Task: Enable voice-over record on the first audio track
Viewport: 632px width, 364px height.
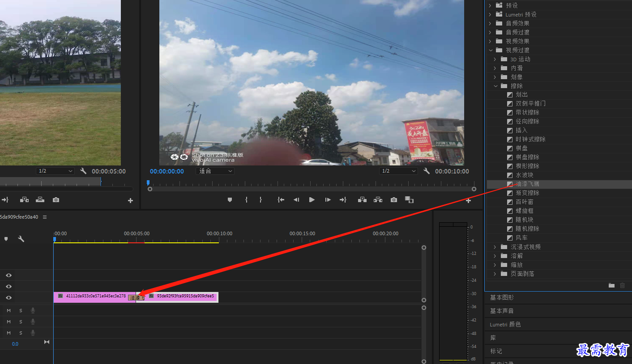Action: coord(33,310)
